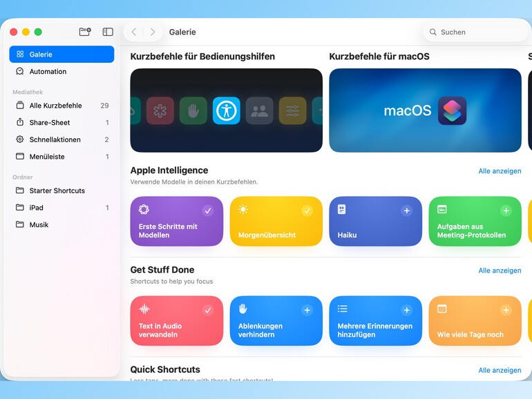The image size is (532, 399).
Task: Open Schnellaktionen in the sidebar
Action: point(61,139)
